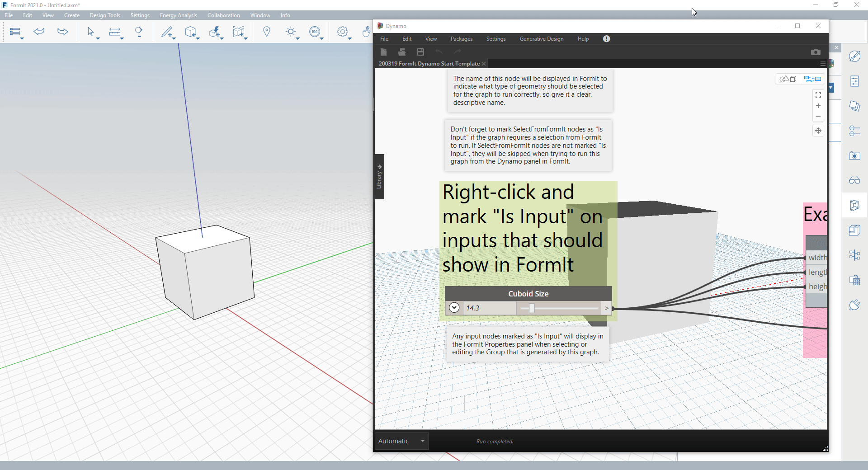The height and width of the screenshot is (470, 868).
Task: Click the Sun and shadows icon
Action: coord(291,32)
